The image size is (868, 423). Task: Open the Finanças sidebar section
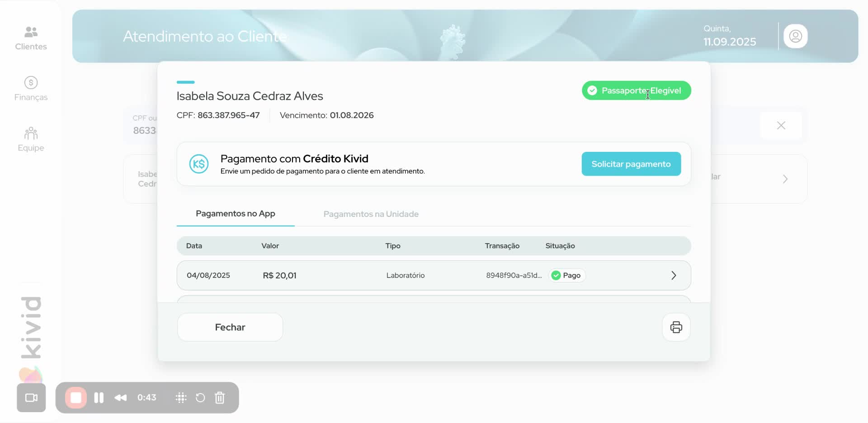(x=31, y=89)
